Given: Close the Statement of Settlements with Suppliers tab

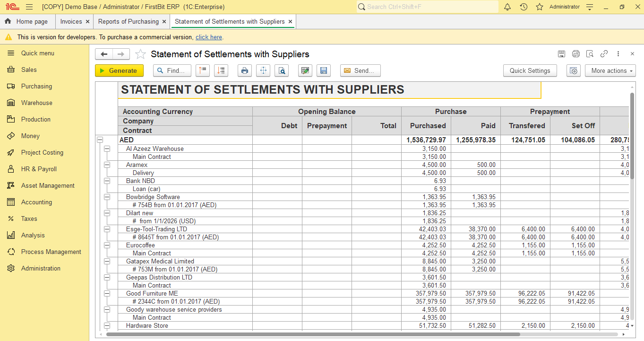Looking at the screenshot, I should tap(290, 21).
